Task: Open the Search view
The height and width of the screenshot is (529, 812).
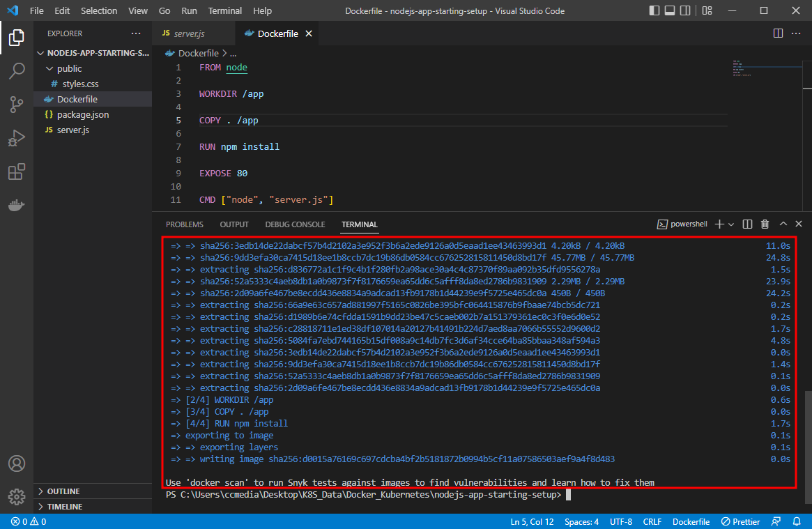Action: [17, 71]
